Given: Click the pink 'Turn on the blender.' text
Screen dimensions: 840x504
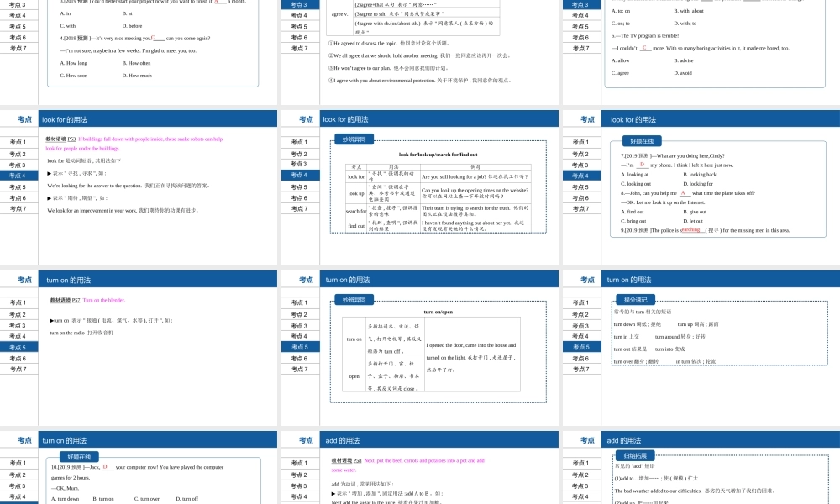Looking at the screenshot, I should 104,301.
